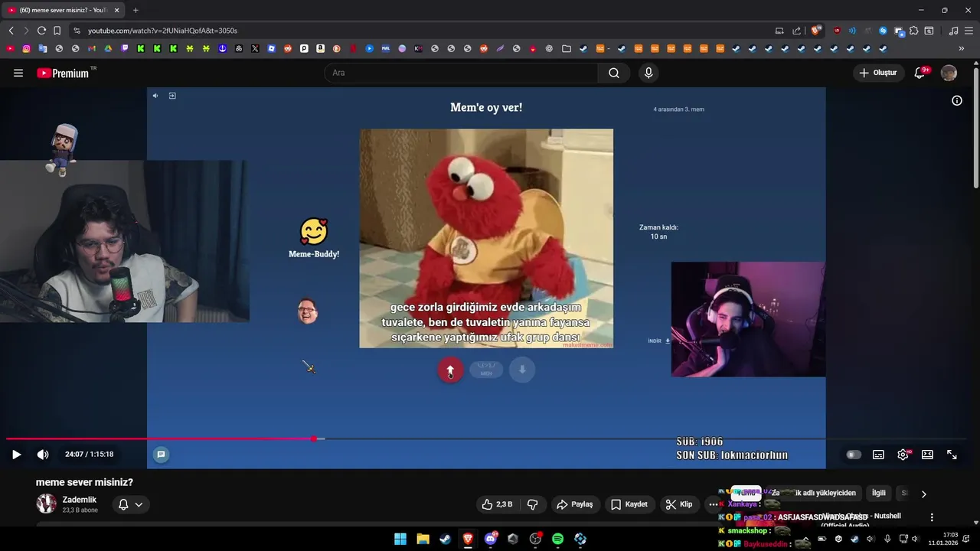Open the account avatar menu
The width and height of the screenshot is (980, 551).
pyautogui.click(x=949, y=73)
